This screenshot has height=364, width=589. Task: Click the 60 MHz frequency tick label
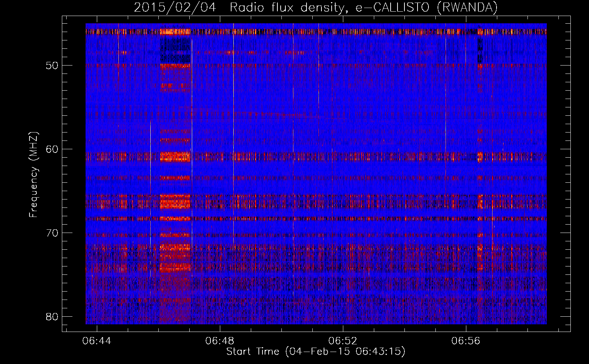pos(52,149)
